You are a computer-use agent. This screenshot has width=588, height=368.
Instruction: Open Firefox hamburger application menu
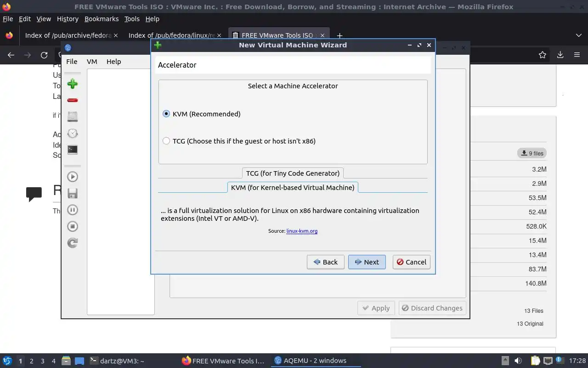[x=577, y=55]
